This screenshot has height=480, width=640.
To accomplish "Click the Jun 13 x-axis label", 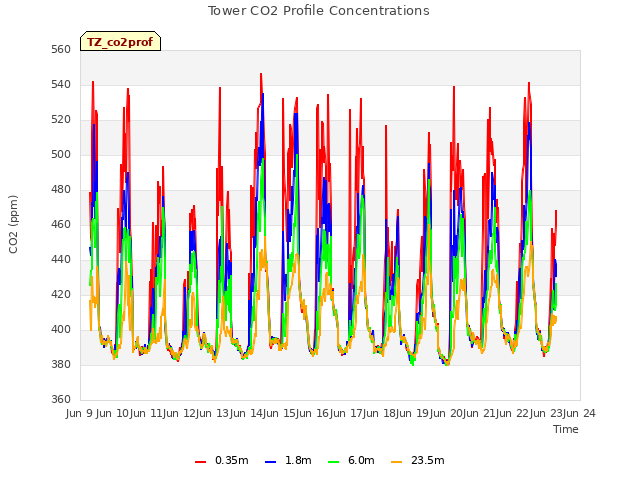I will click(x=212, y=414).
